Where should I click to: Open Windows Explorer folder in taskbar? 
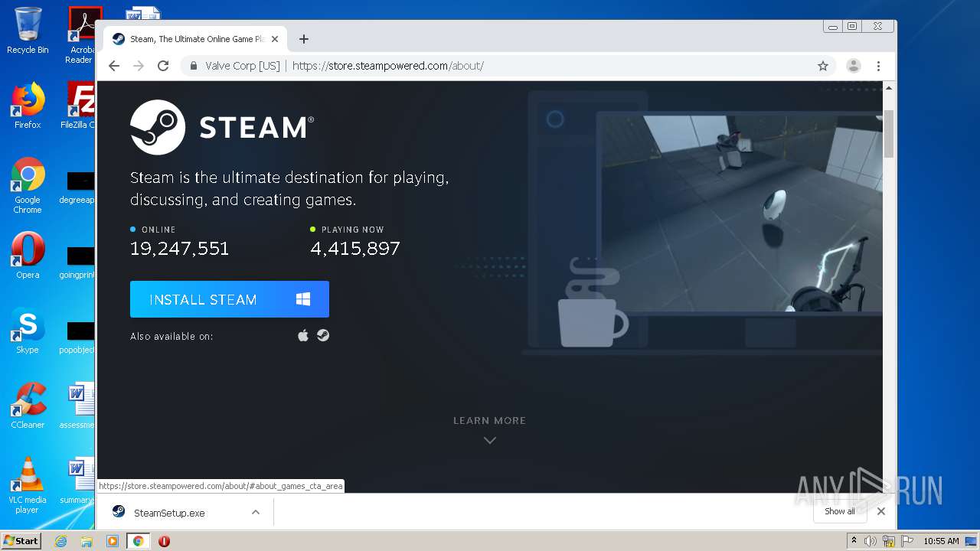pos(87,541)
